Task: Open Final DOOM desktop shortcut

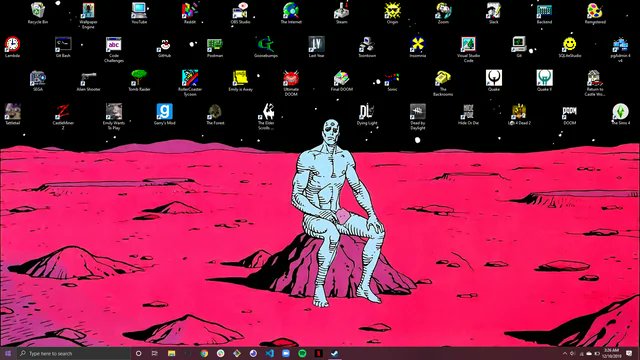Action: 342,80
